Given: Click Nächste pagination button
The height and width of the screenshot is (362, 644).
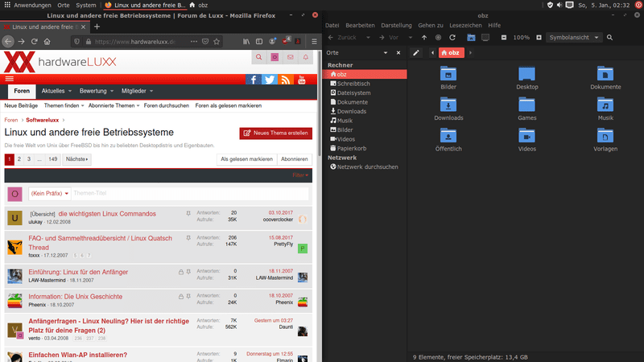Looking at the screenshot, I should pyautogui.click(x=76, y=159).
